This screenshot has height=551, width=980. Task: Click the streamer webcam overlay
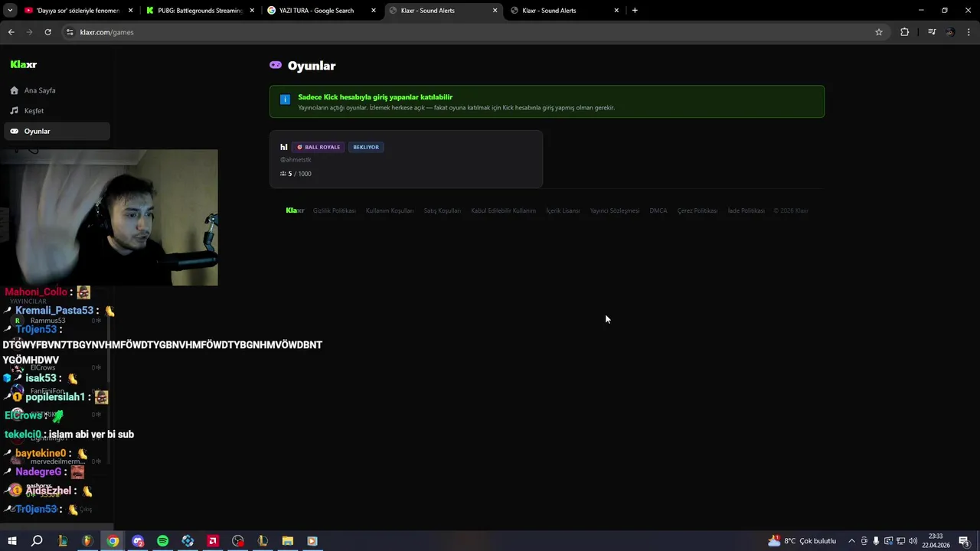coord(109,217)
